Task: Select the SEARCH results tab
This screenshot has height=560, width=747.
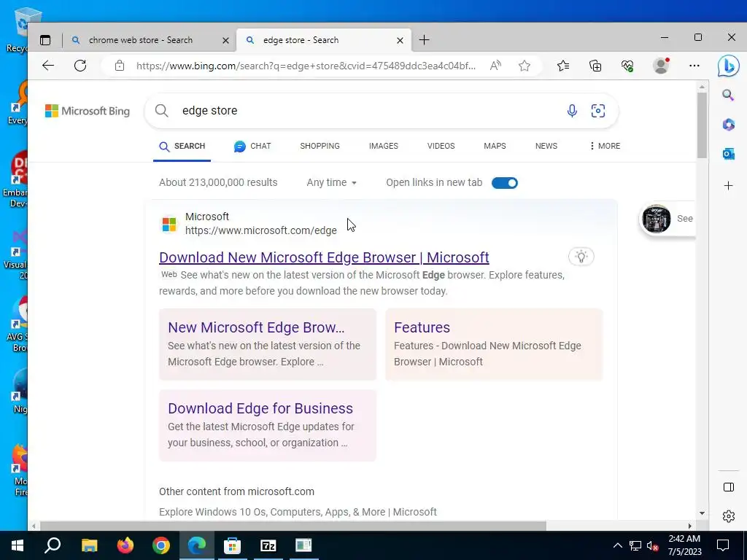Action: point(182,146)
